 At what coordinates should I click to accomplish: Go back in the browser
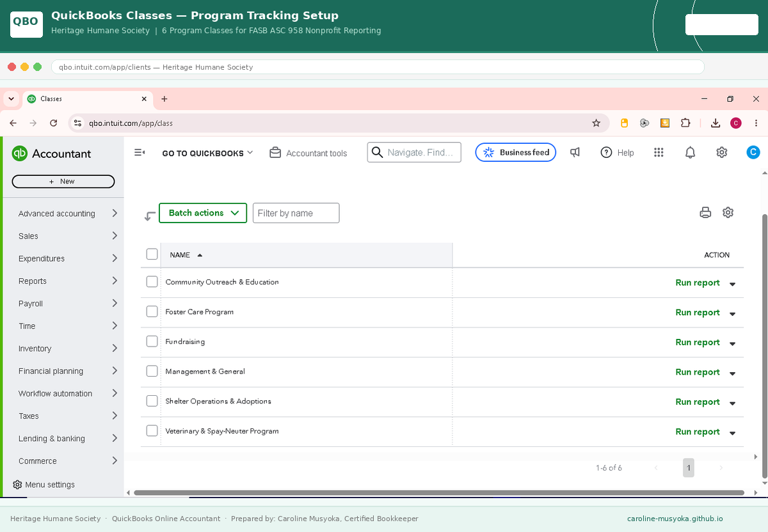[x=13, y=123]
